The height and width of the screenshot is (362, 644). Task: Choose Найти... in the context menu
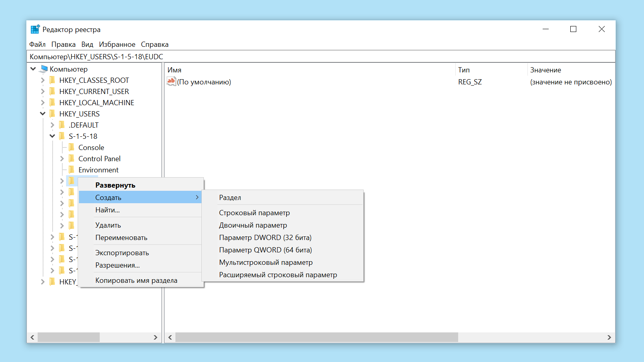[x=140, y=210]
